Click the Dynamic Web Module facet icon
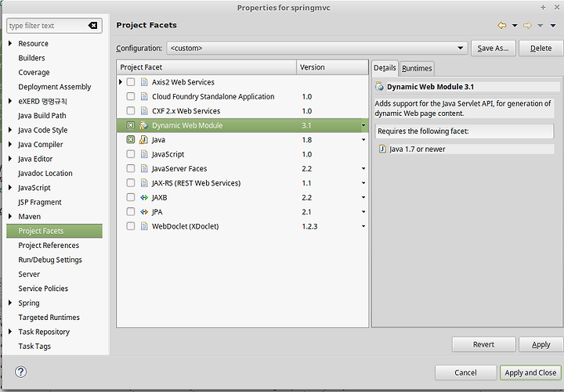This screenshot has width=564, height=392. (143, 125)
